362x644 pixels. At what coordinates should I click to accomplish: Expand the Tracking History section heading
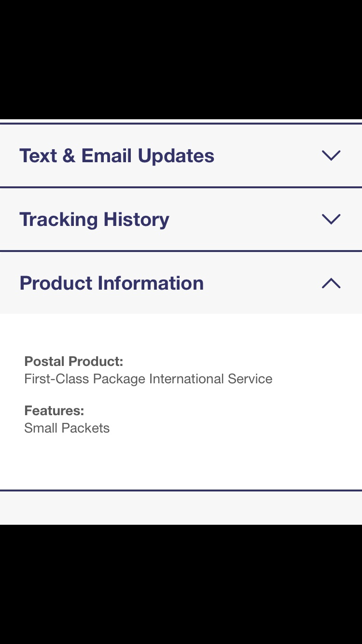(94, 220)
